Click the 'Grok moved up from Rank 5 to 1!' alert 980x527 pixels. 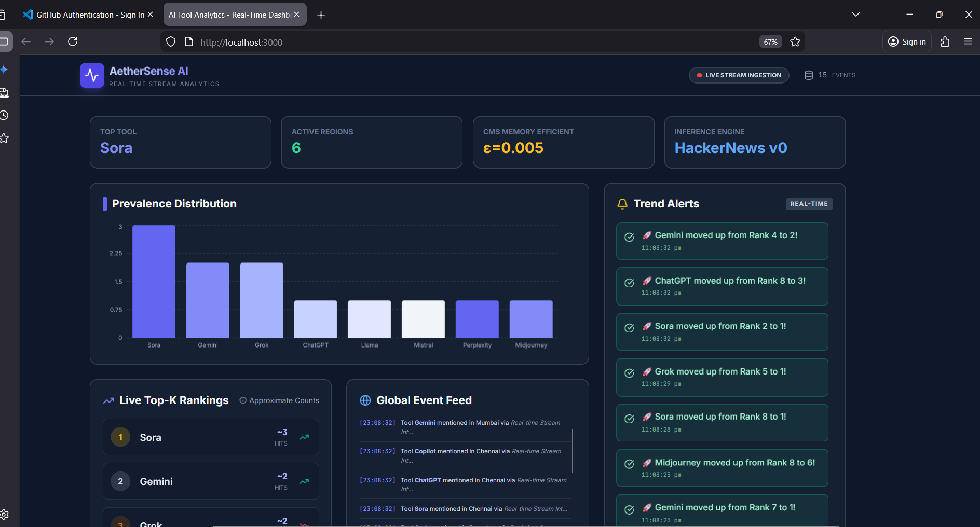(722, 377)
